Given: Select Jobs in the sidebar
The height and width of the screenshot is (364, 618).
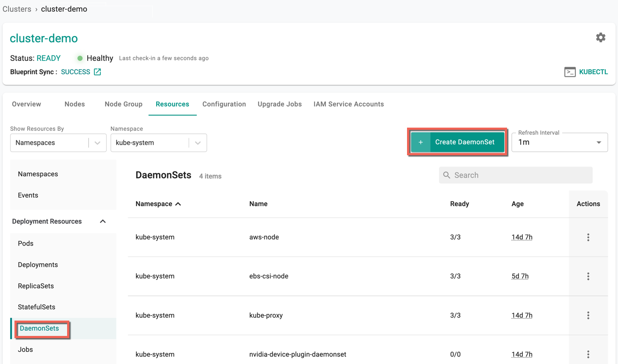Looking at the screenshot, I should click(25, 350).
